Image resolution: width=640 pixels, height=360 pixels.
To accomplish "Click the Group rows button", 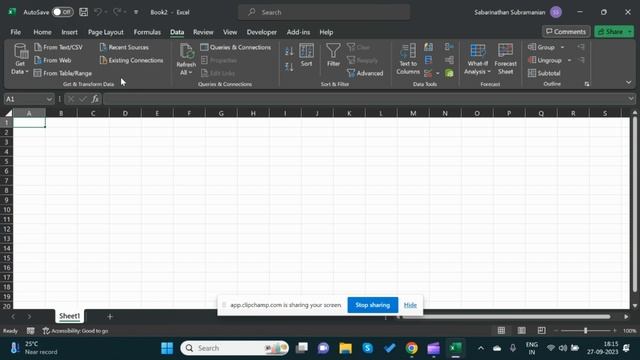I will coord(542,47).
